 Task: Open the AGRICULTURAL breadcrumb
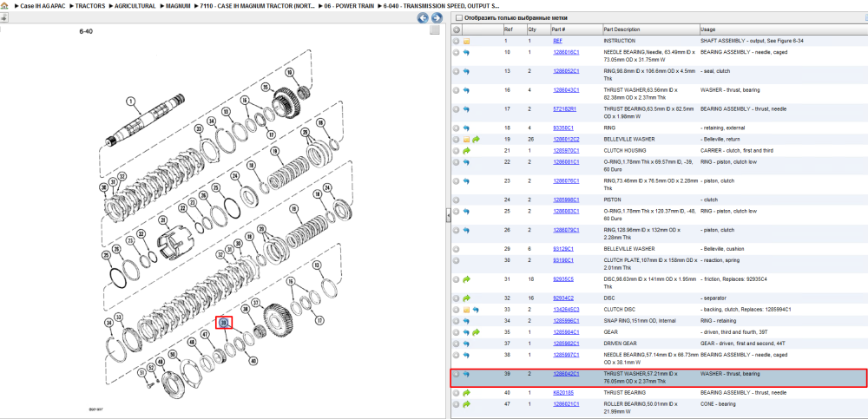pos(135,5)
